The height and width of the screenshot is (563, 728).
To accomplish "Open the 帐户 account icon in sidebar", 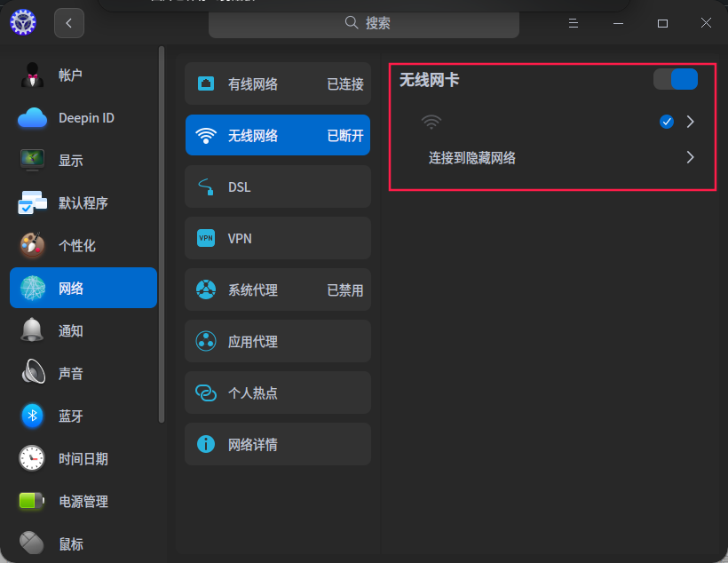I will click(x=32, y=75).
